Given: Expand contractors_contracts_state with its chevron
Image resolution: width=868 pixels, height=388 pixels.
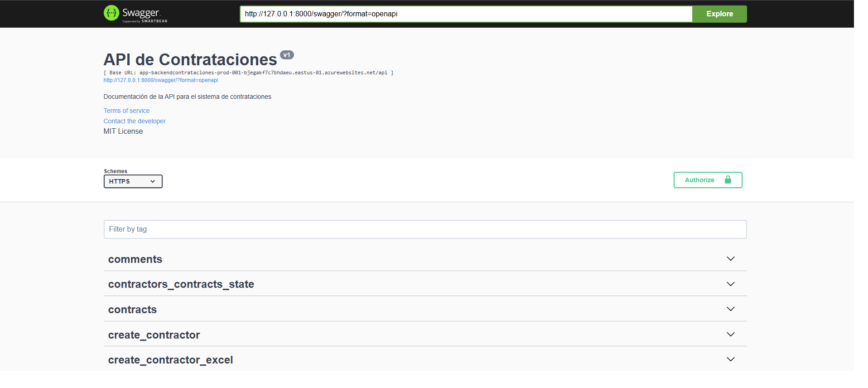Looking at the screenshot, I should tap(730, 284).
